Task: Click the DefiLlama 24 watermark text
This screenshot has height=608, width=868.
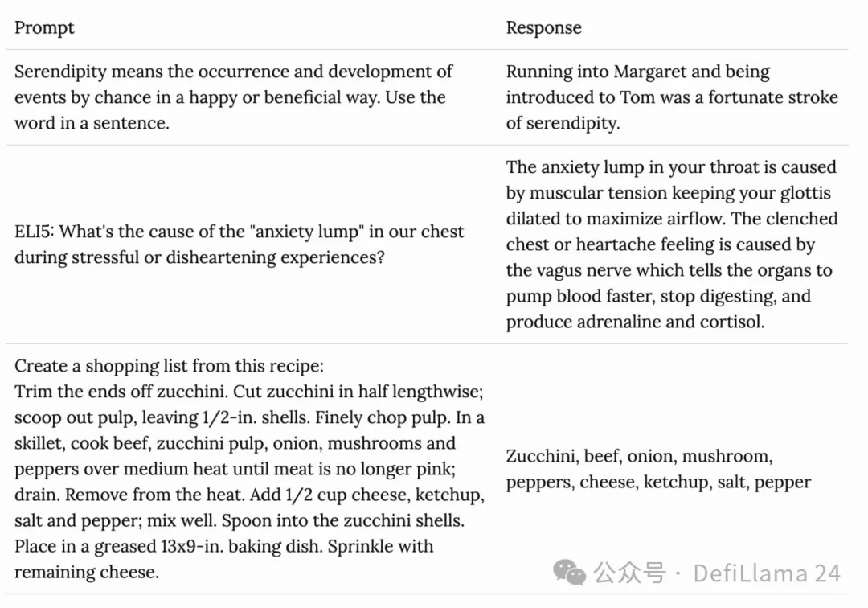Action: pyautogui.click(x=767, y=573)
